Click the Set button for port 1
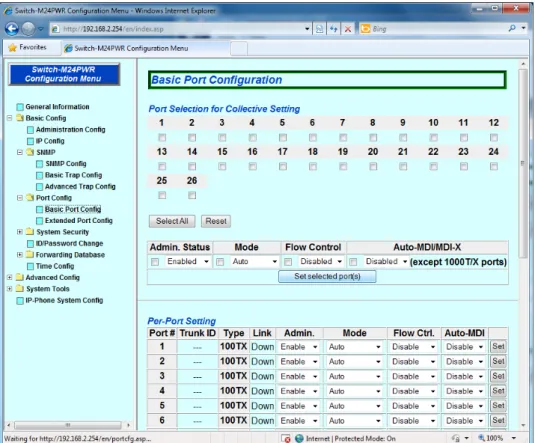Image resolution: width=535 pixels, height=443 pixels. tap(498, 346)
